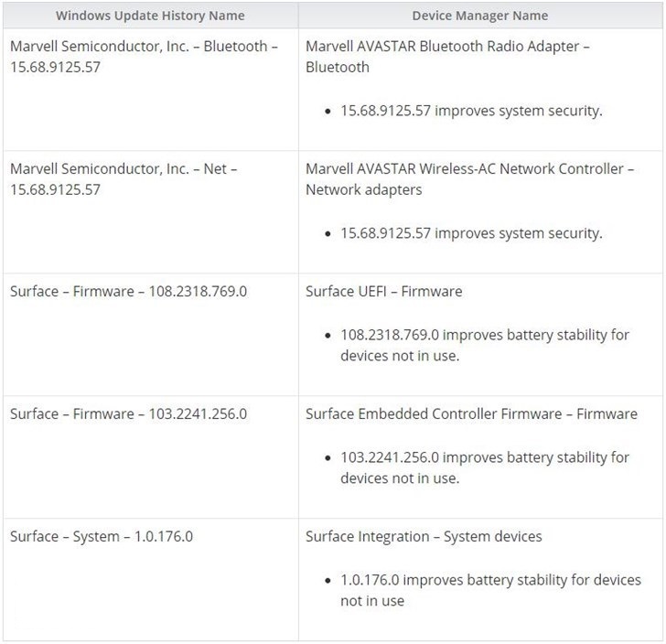Select the Marvell Semiconductor Net update history entry

(x=124, y=179)
